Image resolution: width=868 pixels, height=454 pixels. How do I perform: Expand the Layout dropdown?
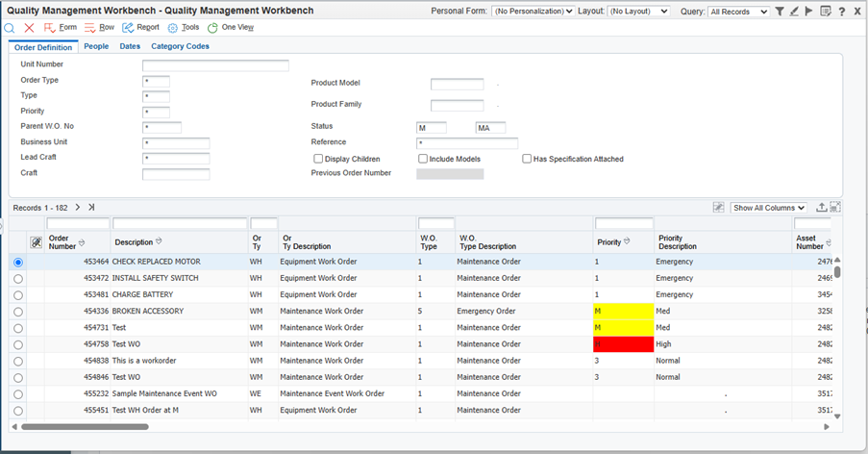click(639, 12)
